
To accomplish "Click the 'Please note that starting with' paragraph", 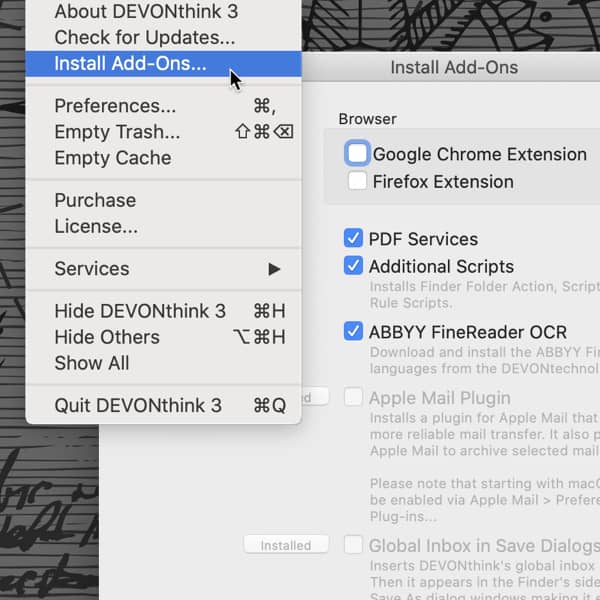I will click(485, 500).
